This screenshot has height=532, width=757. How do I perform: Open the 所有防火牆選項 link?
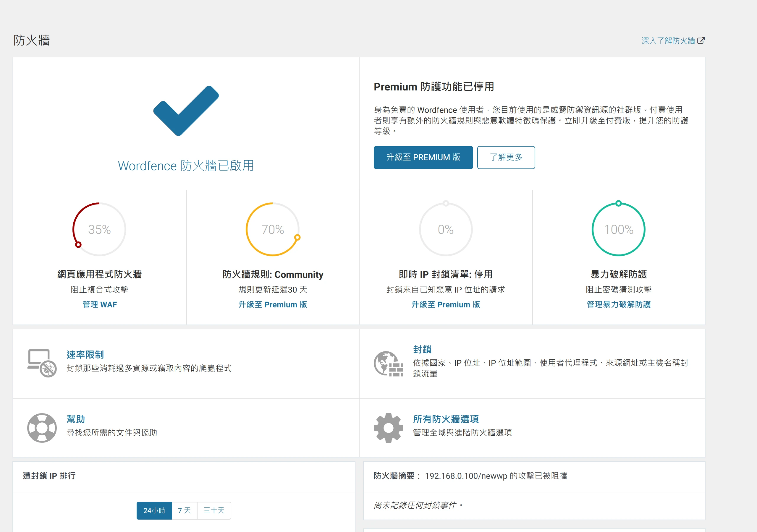pos(446,419)
